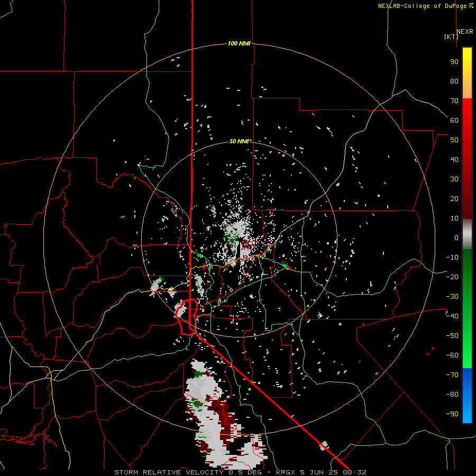Viewport: 476px width, 476px height.
Task: Click the 10 value on the velocity scale
Action: point(454,218)
